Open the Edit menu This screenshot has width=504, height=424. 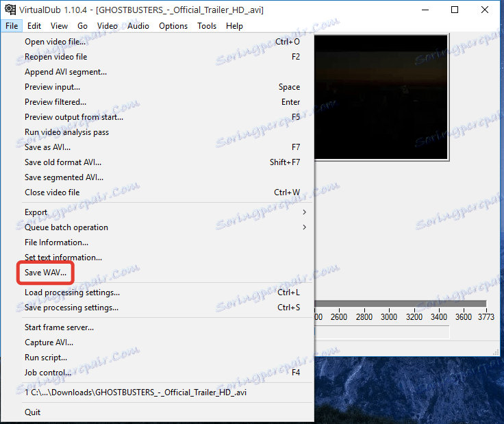click(34, 26)
